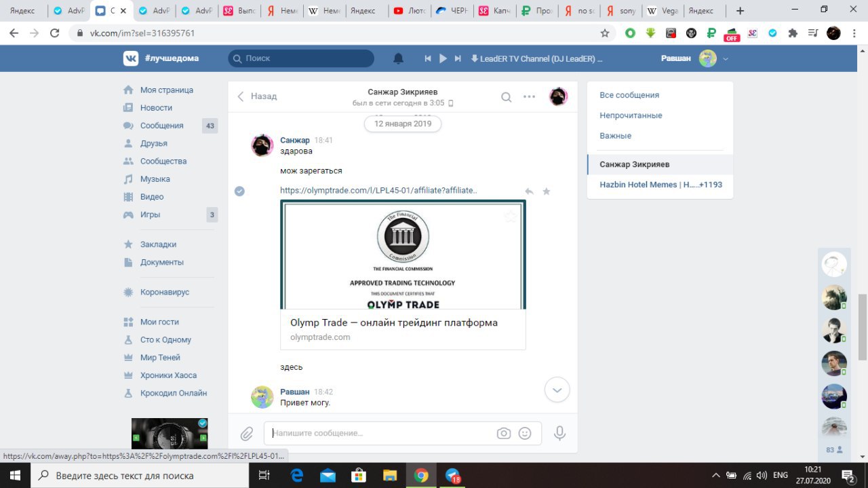Open Сто к Одному game
The image size is (868, 488).
point(165,339)
